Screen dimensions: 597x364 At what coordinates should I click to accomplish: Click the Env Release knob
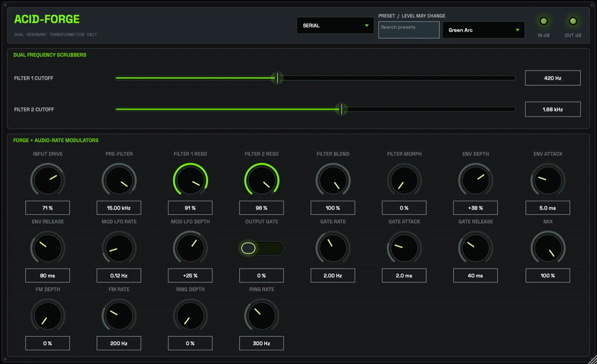tap(48, 248)
